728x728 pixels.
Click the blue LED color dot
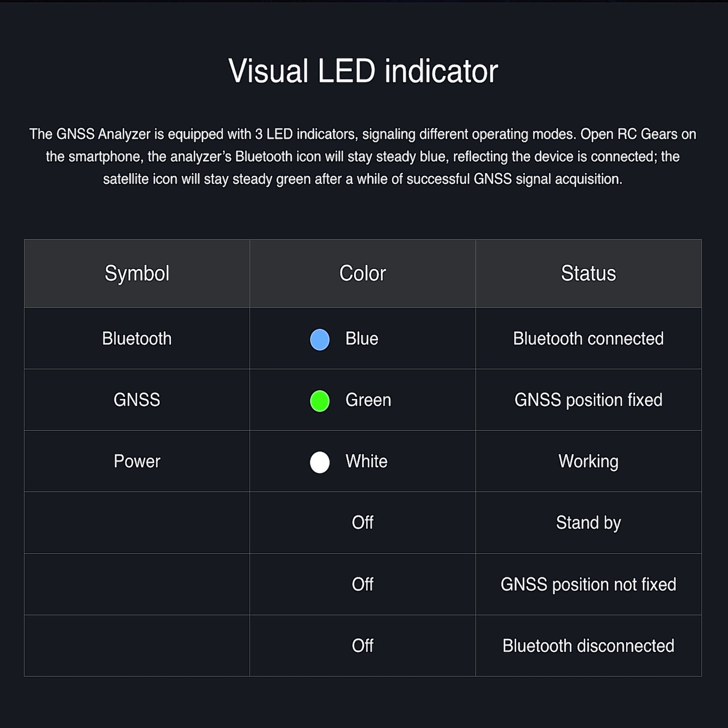point(319,340)
